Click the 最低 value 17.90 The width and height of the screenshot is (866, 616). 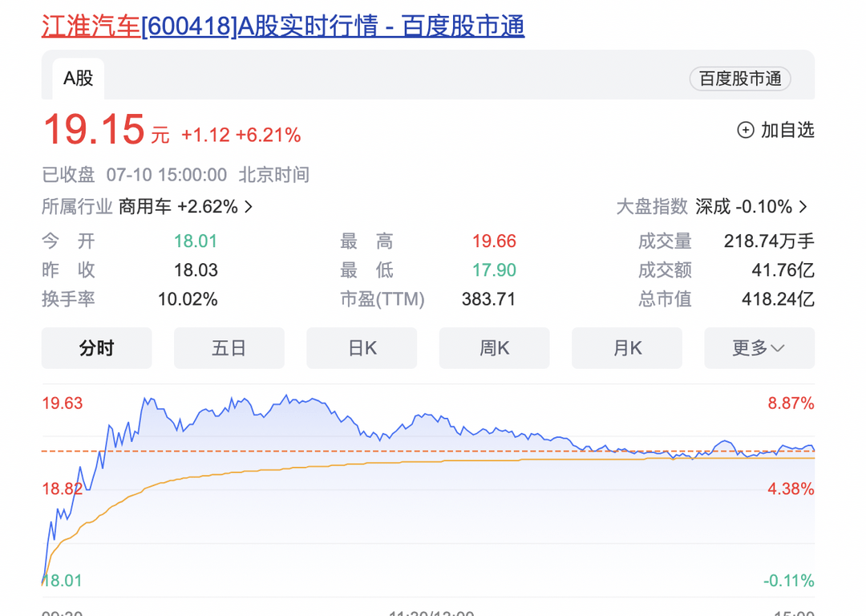click(x=494, y=270)
